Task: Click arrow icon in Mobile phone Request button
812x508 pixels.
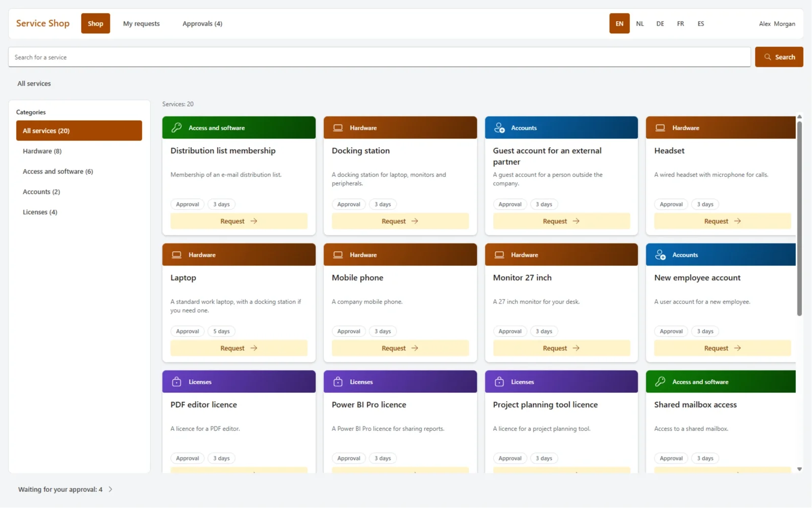Action: pyautogui.click(x=415, y=348)
